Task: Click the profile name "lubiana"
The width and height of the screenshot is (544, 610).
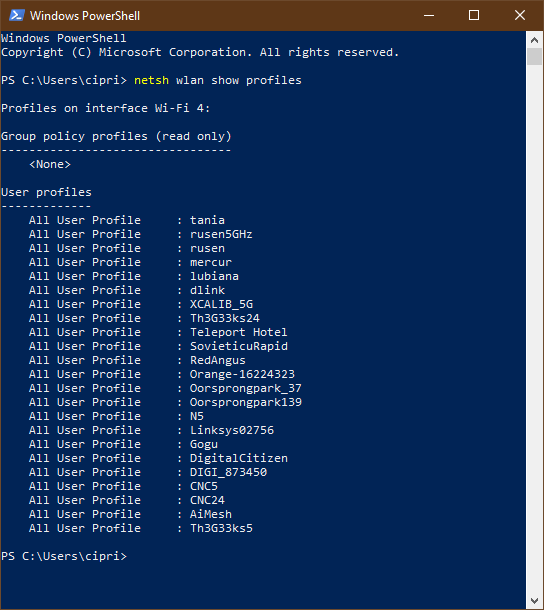Action: (x=214, y=276)
